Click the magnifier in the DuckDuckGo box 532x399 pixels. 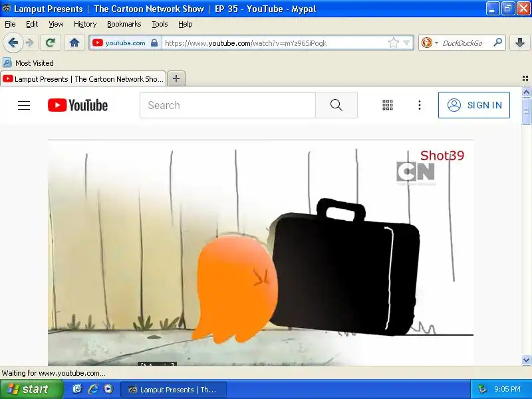[x=497, y=43]
